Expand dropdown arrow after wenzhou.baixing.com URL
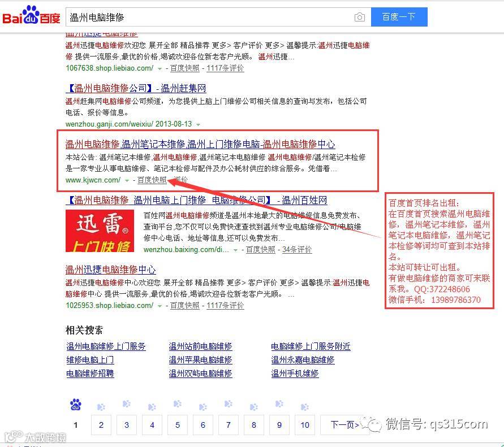The width and height of the screenshot is (504, 447). click(x=236, y=250)
